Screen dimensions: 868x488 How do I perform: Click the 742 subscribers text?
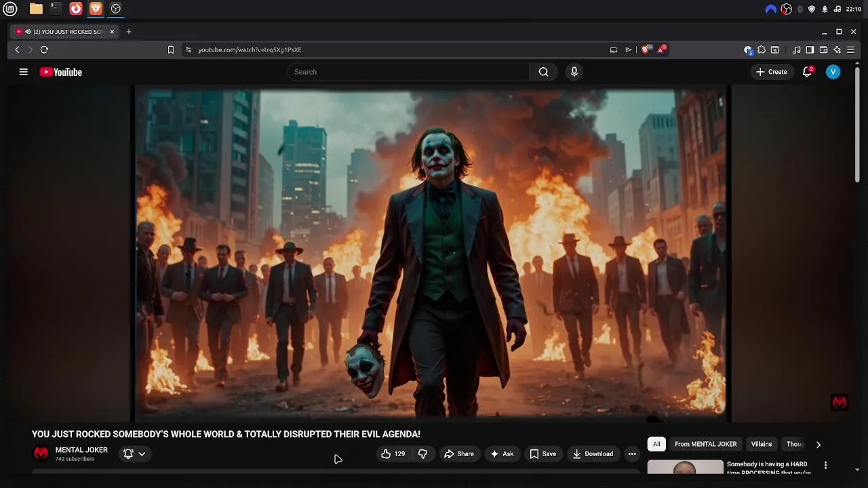[x=75, y=460]
